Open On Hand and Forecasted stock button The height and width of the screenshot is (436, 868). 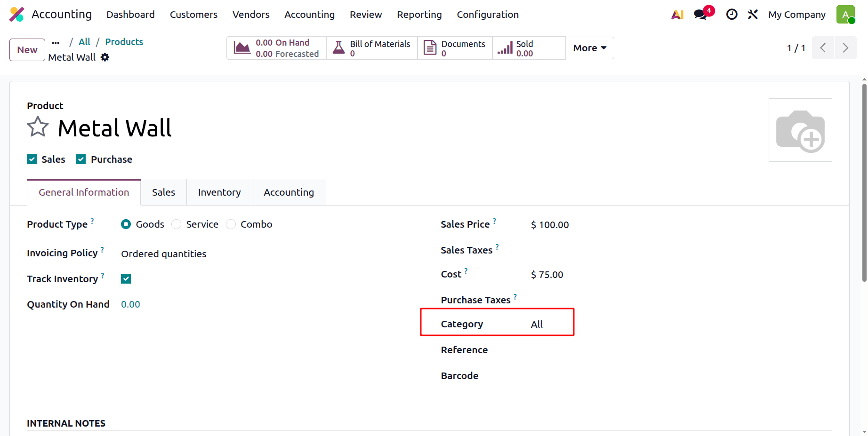276,48
